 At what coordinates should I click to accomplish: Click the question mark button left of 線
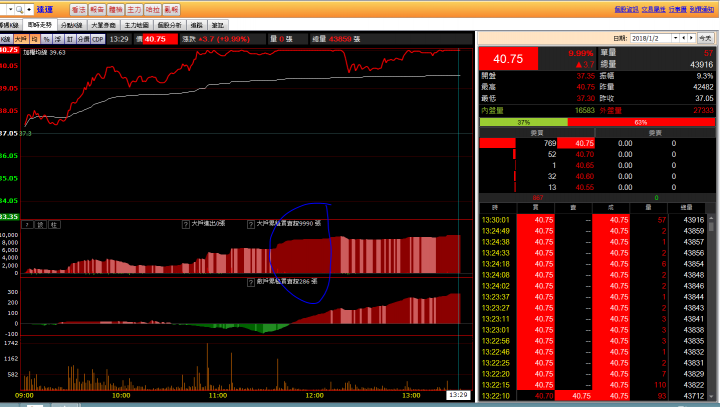coord(28,225)
